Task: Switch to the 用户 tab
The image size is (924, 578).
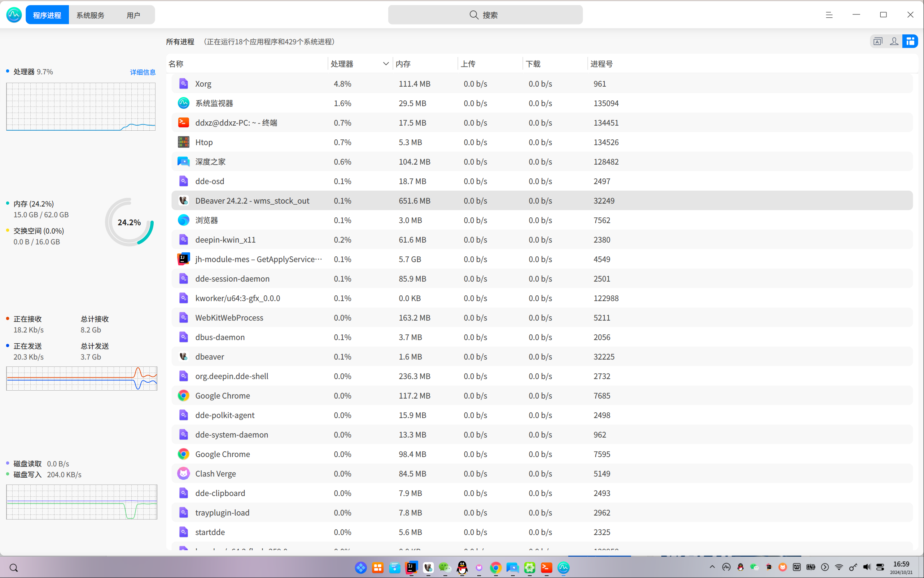Action: tap(133, 15)
